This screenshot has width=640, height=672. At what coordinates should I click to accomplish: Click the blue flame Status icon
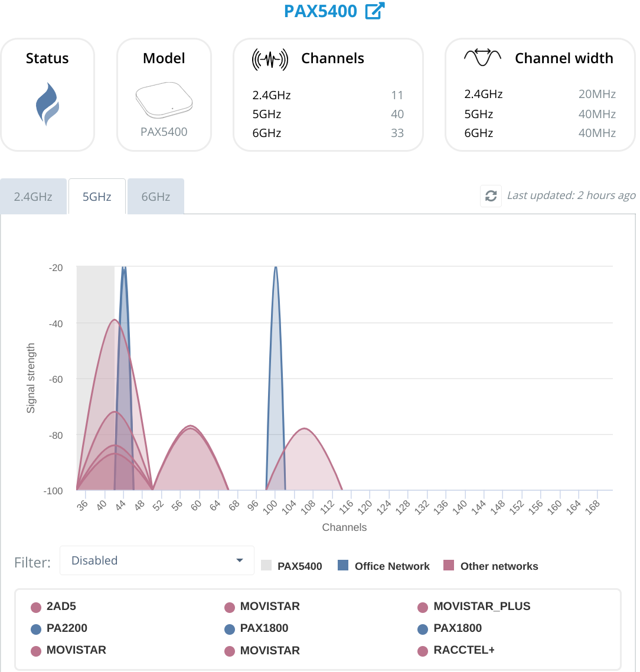click(47, 104)
